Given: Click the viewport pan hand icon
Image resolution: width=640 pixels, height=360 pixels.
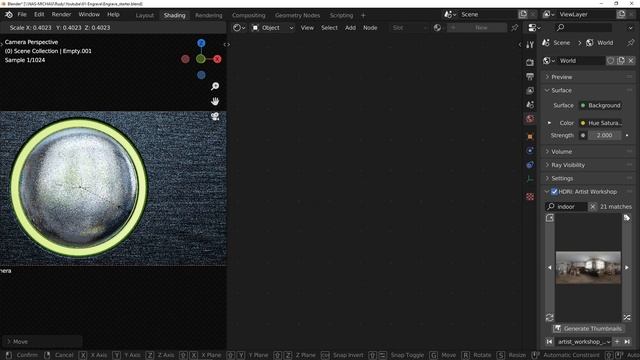Looking at the screenshot, I should 215,101.
